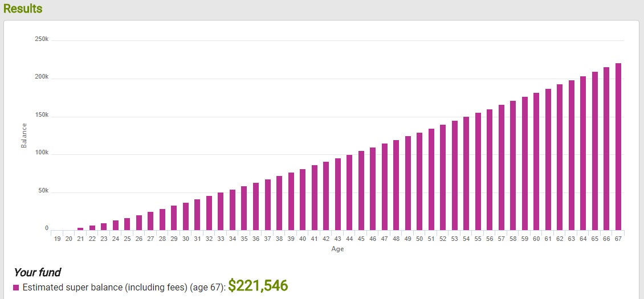Click the Balance axis title
The image size is (644, 299).
24,137
